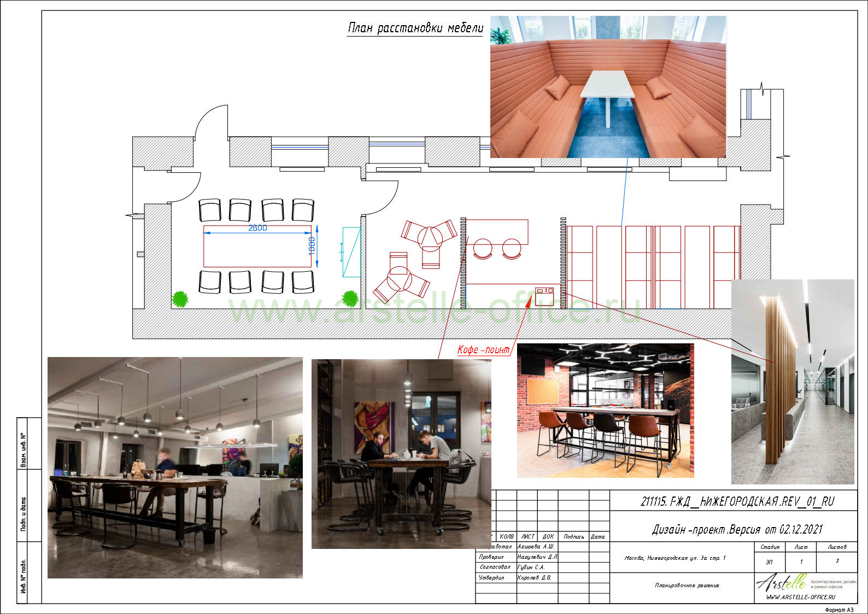Select the 'ДОК' column header

coord(548,537)
